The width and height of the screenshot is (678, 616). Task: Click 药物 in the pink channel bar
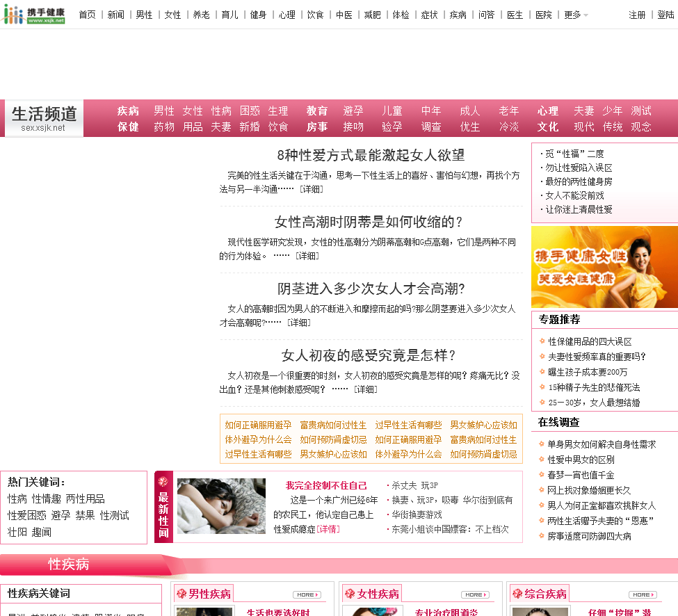pyautogui.click(x=164, y=127)
